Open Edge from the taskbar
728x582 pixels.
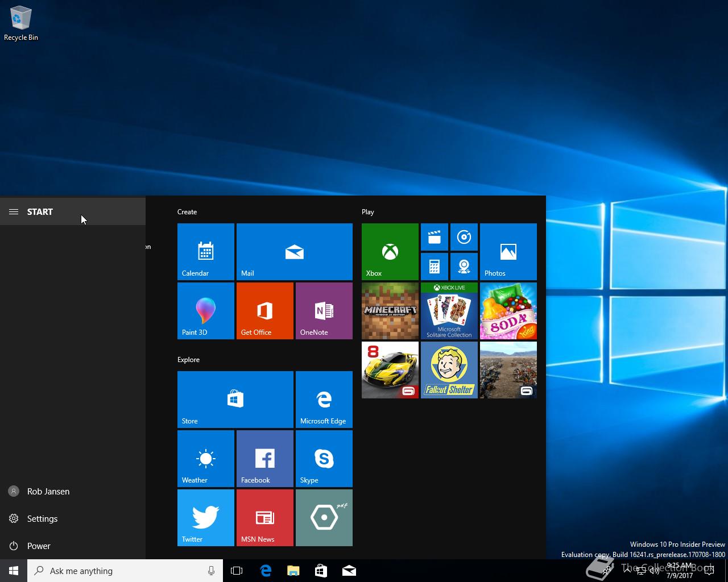[265, 571]
